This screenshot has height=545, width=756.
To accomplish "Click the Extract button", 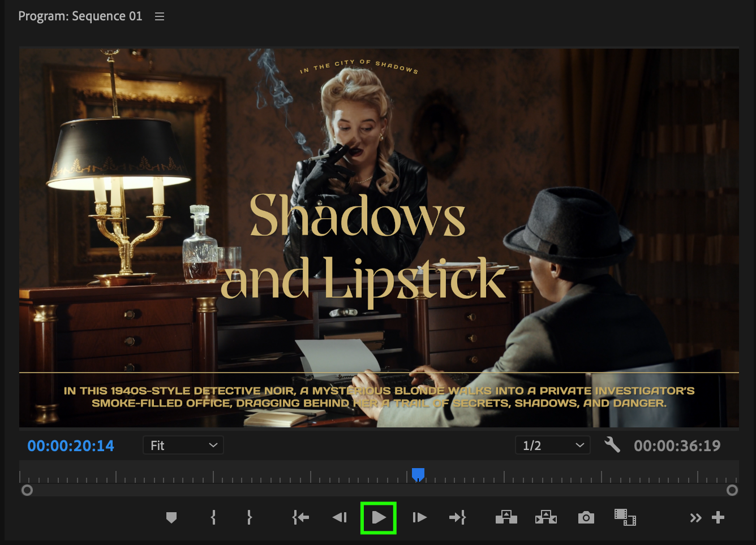I will (546, 517).
